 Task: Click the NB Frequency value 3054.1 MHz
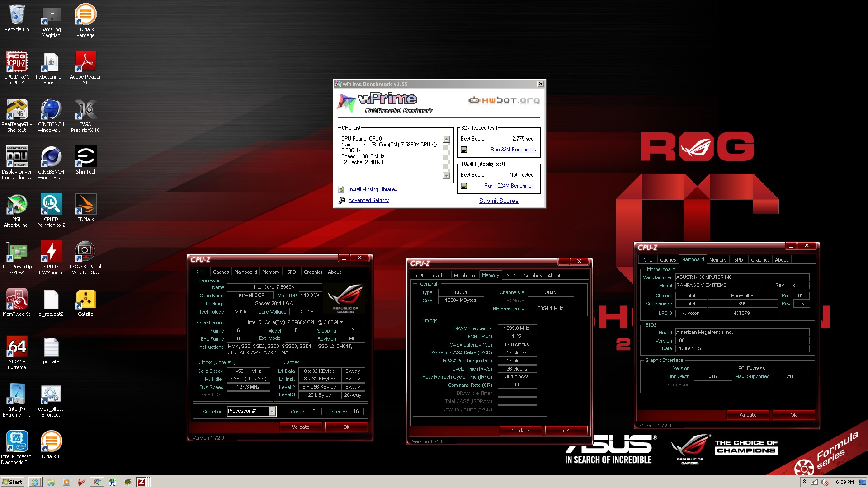pos(551,309)
